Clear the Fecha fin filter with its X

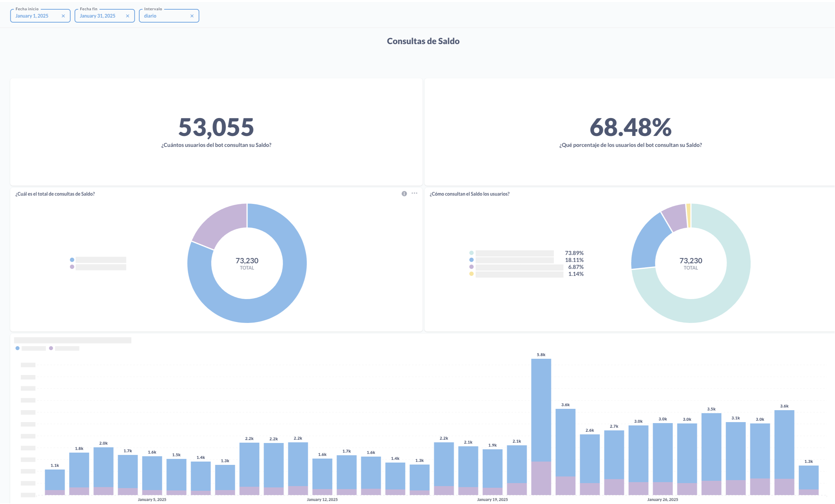coord(127,16)
